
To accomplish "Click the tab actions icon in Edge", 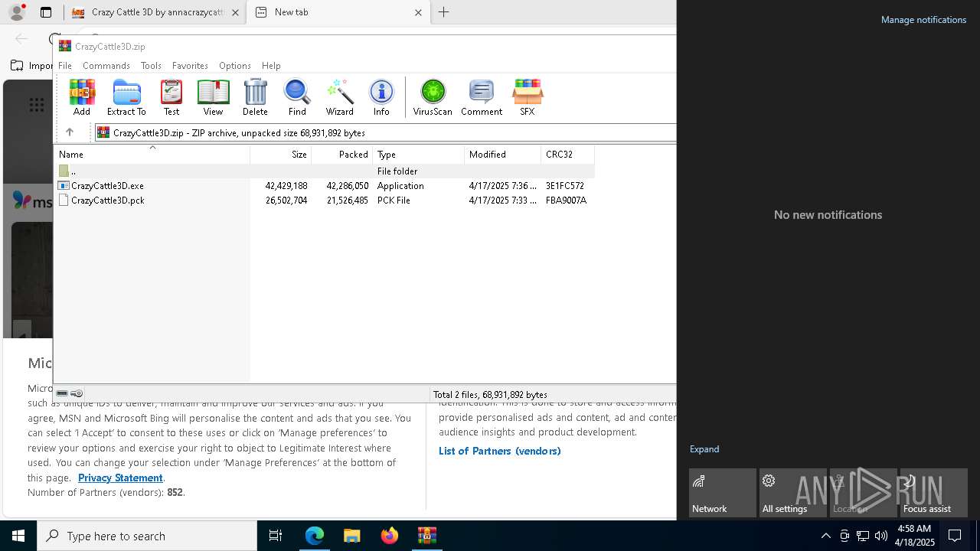I will click(x=46, y=12).
